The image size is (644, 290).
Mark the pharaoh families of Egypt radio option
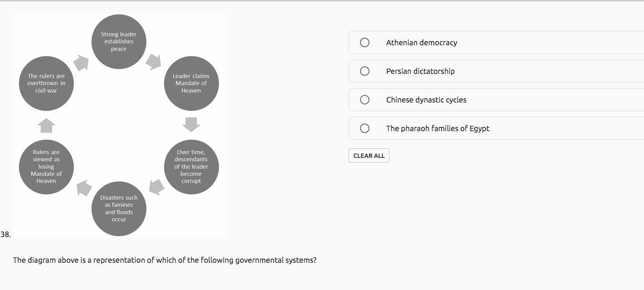365,128
